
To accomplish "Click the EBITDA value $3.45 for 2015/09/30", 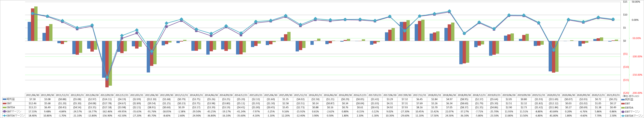I will click(285, 107).
